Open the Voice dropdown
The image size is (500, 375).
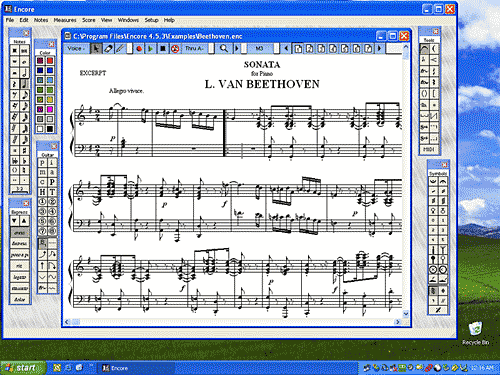76,49
